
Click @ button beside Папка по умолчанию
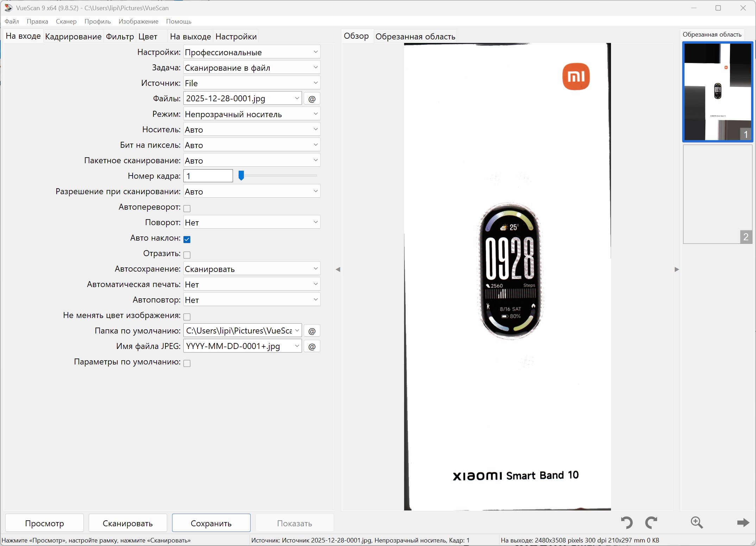point(312,331)
